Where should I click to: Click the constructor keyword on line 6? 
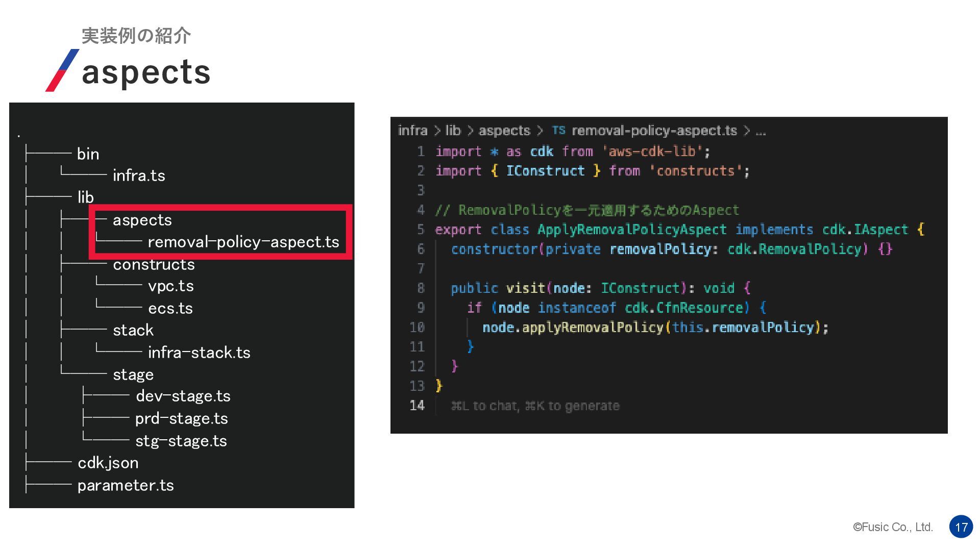click(494, 249)
